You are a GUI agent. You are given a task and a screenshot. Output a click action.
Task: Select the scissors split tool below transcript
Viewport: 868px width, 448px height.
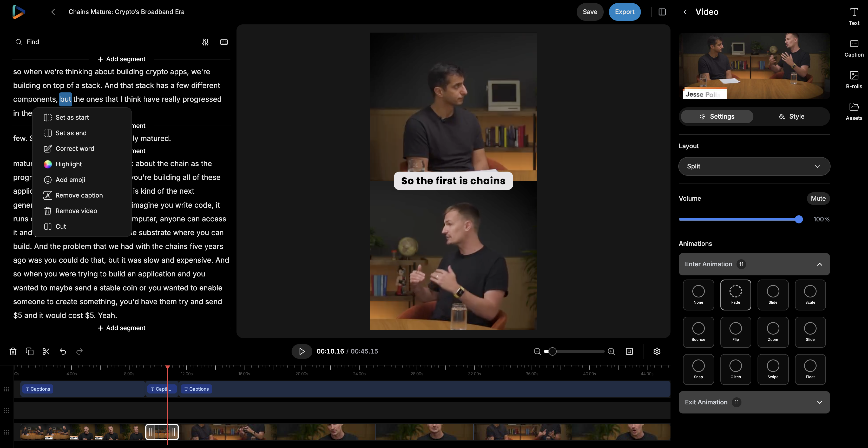(46, 351)
